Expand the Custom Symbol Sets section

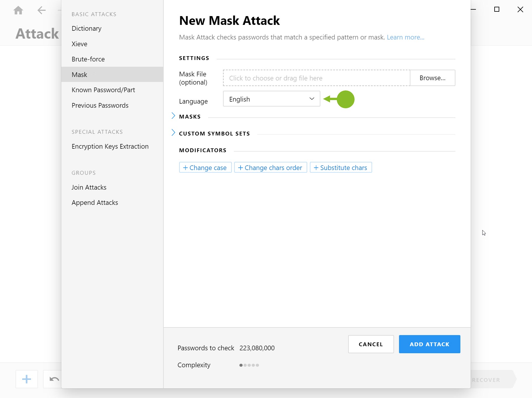[x=214, y=133]
